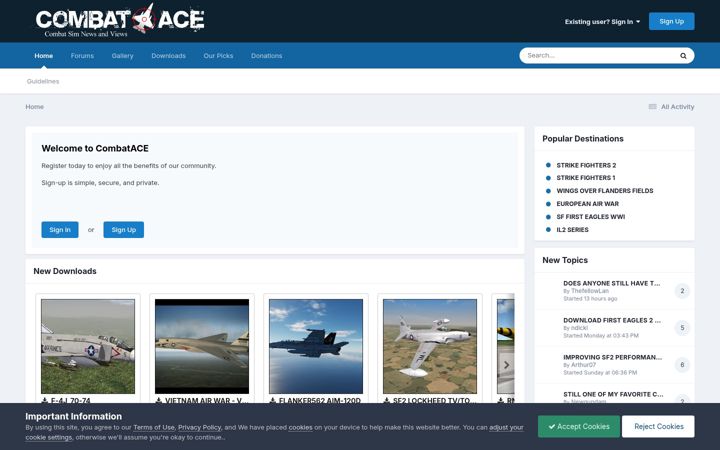Click download icon beside F-4J 70-74

45,400
